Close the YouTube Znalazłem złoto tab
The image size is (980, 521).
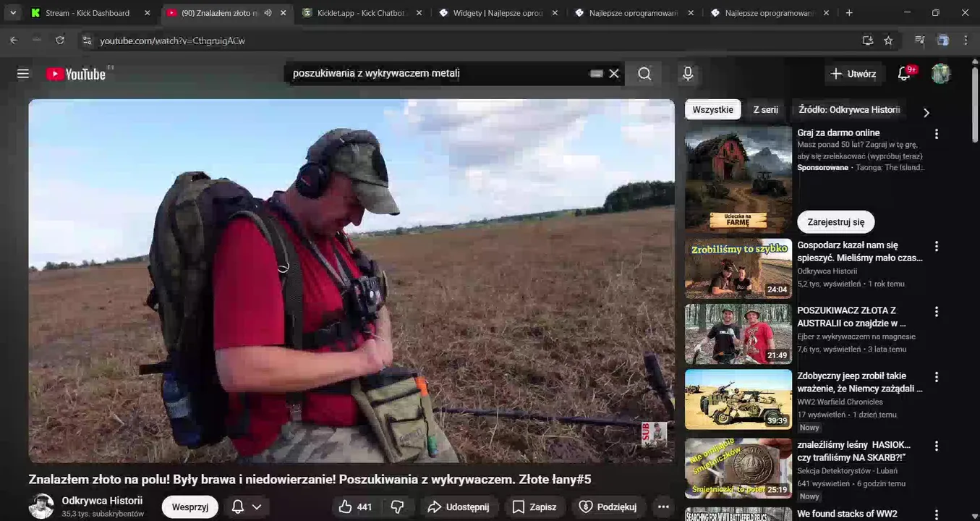(284, 12)
